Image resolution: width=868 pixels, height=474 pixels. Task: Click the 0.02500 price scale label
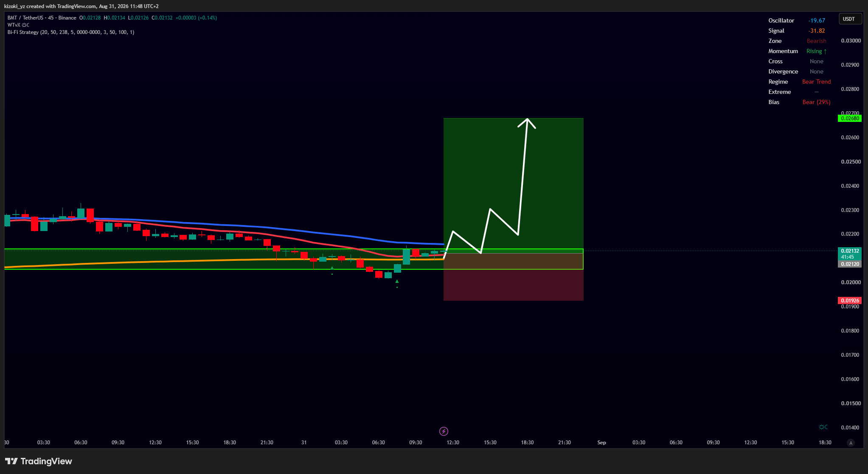(x=851, y=162)
